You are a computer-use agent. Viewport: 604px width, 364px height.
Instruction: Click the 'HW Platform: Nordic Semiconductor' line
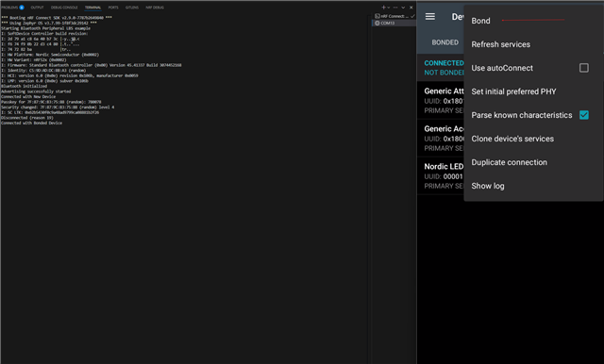click(x=50, y=55)
